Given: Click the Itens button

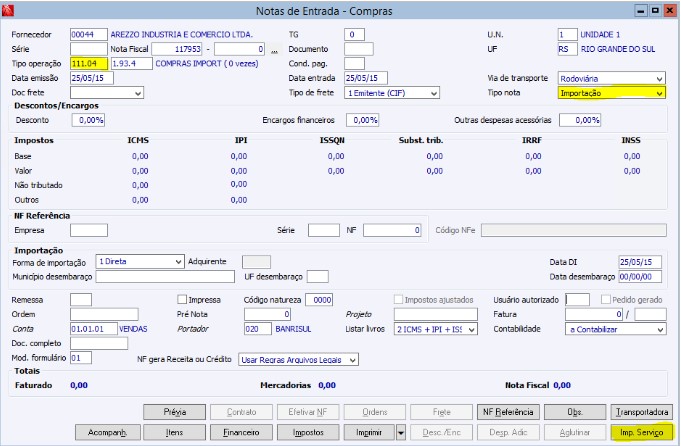Looking at the screenshot, I should click(x=175, y=433).
